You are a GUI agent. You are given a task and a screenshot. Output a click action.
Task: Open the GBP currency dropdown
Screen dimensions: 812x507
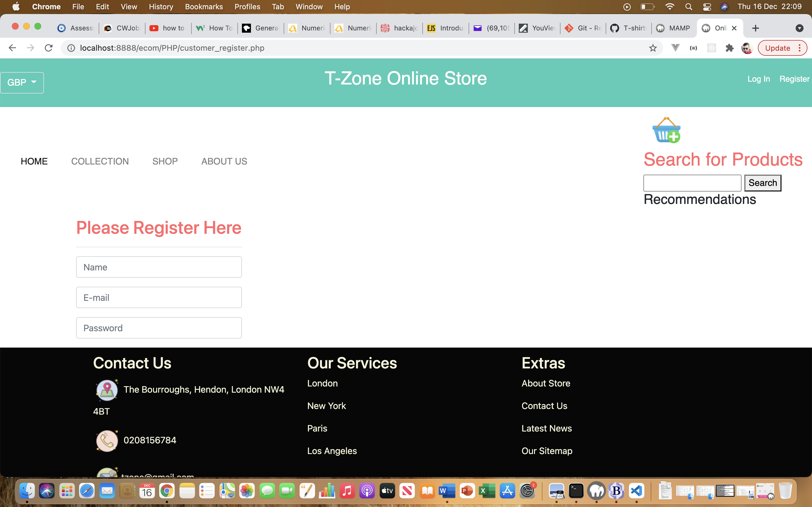pyautogui.click(x=22, y=83)
